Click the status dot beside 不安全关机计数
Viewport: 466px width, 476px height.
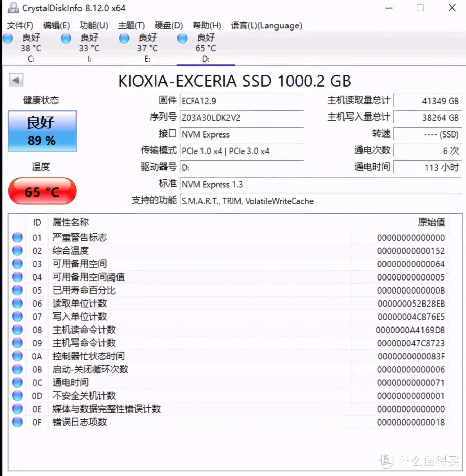[x=17, y=395]
